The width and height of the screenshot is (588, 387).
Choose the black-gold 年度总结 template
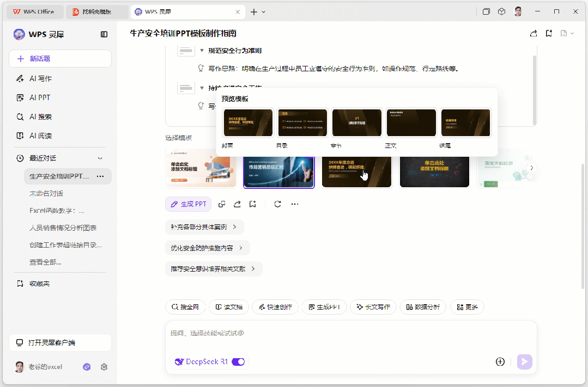coord(356,172)
